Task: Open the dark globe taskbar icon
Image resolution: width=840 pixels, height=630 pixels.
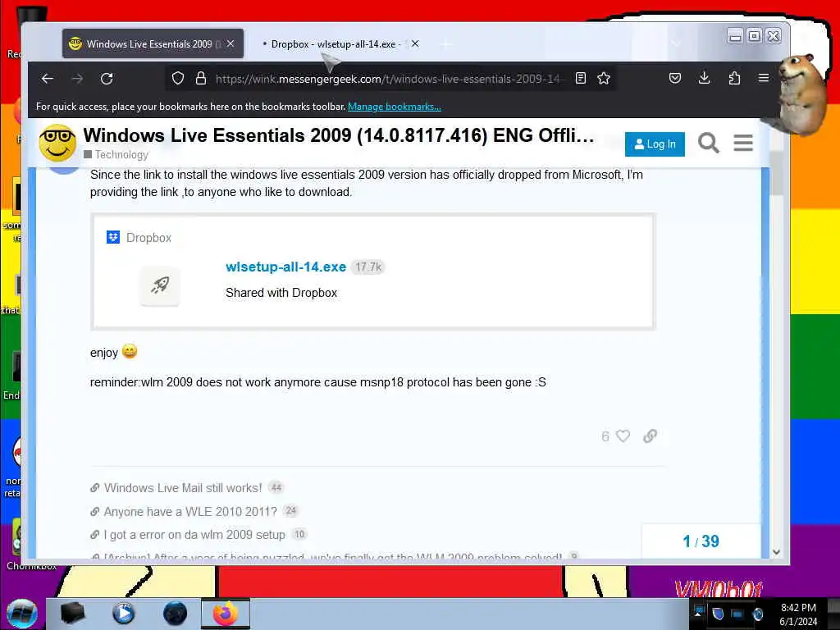Action: point(176,614)
